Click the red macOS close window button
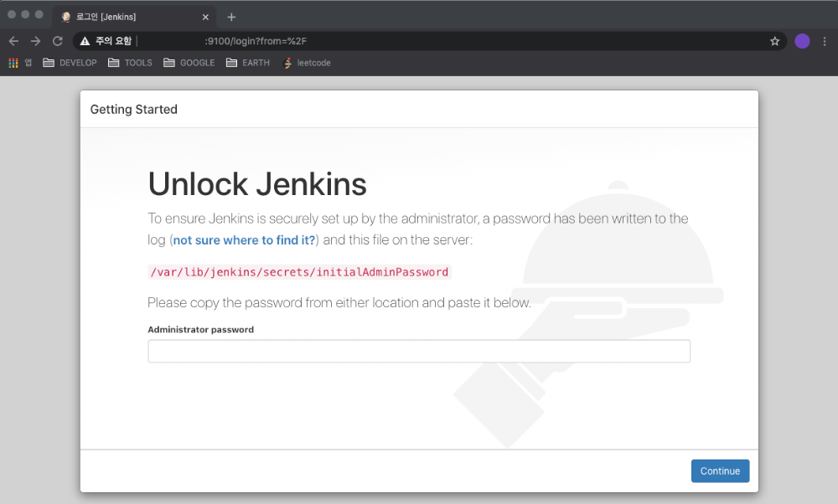This screenshot has width=838, height=504. coord(12,14)
